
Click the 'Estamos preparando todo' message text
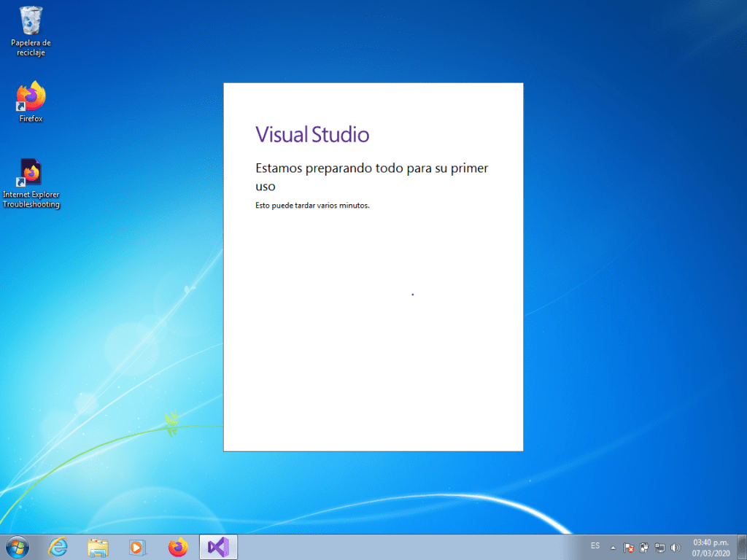pyautogui.click(x=371, y=176)
